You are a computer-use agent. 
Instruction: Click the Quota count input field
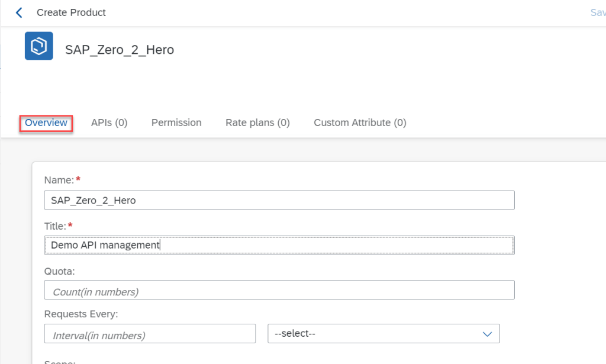(x=279, y=290)
